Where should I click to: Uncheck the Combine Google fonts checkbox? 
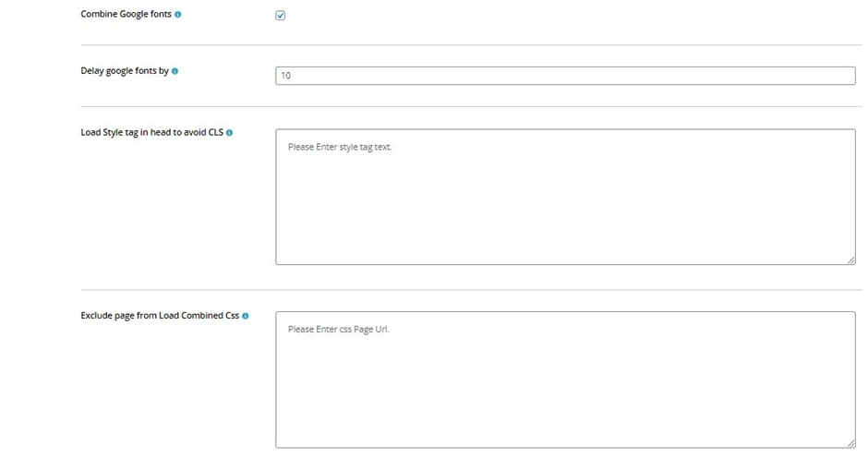click(x=281, y=16)
